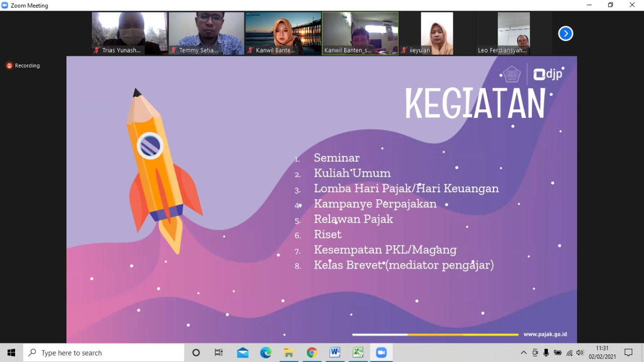The image size is (644, 362).
Task: Open File Explorer from the taskbar
Action: [x=289, y=352]
